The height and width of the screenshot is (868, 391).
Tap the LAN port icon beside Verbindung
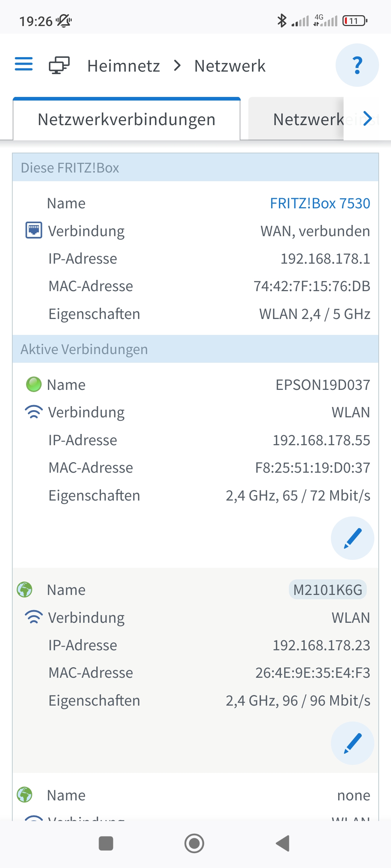(x=34, y=230)
